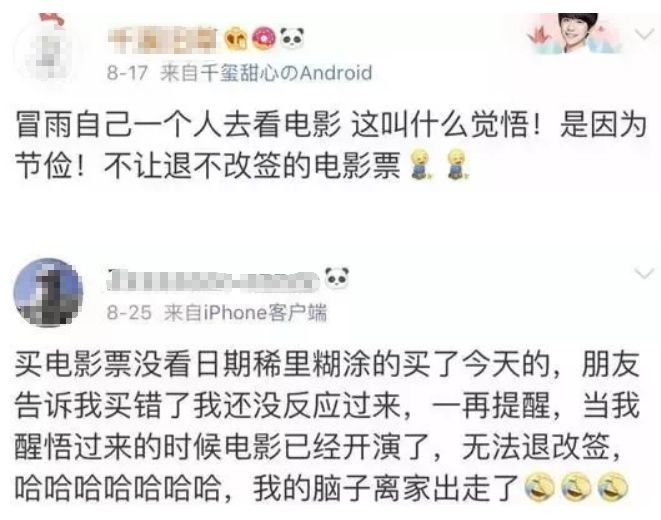The height and width of the screenshot is (520, 661).
Task: Open the post starting with 买电影票没看日期
Action: click(x=327, y=426)
